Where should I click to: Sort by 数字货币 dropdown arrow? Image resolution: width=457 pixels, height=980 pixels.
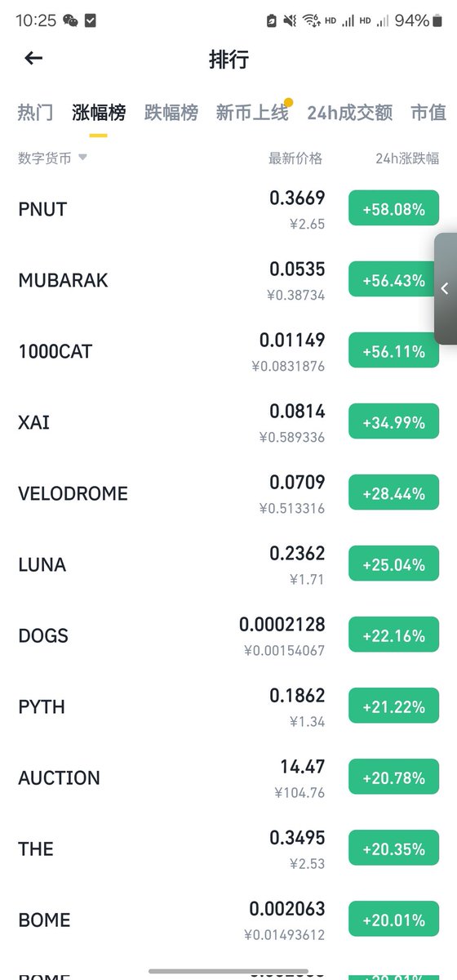click(x=82, y=158)
